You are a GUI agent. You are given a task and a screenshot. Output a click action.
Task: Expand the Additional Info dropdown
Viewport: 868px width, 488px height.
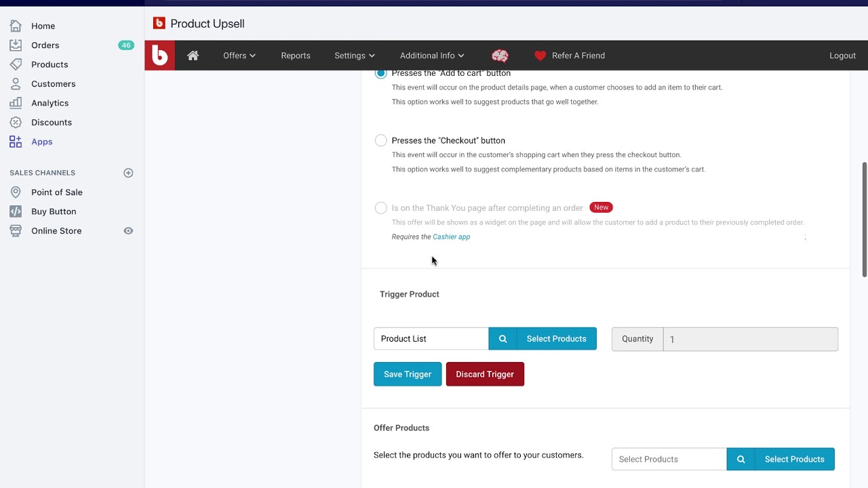432,56
